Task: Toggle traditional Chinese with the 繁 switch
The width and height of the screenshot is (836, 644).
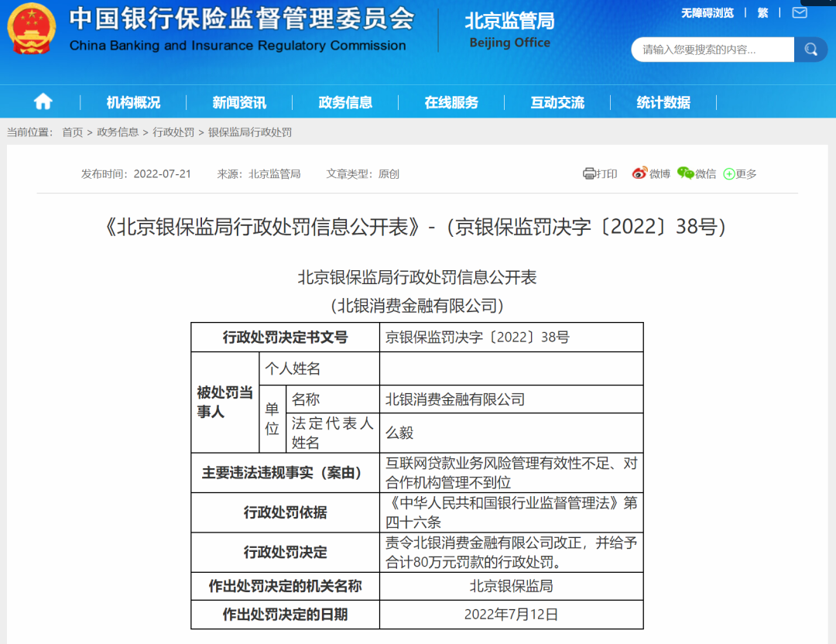Action: [762, 12]
